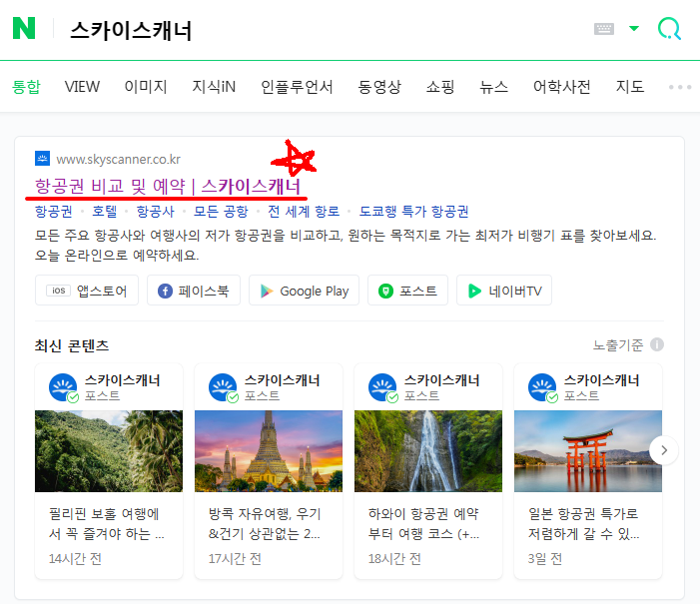Open the 항공사 sublink

pyautogui.click(x=155, y=212)
